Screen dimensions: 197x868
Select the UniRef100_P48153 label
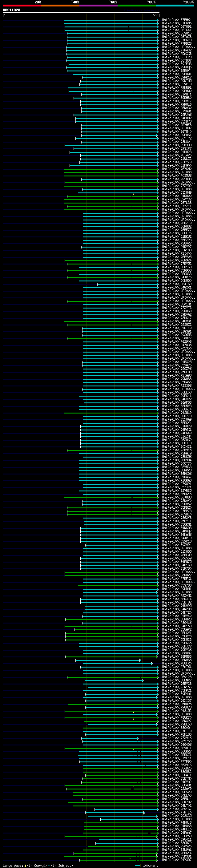[x=176, y=626]
